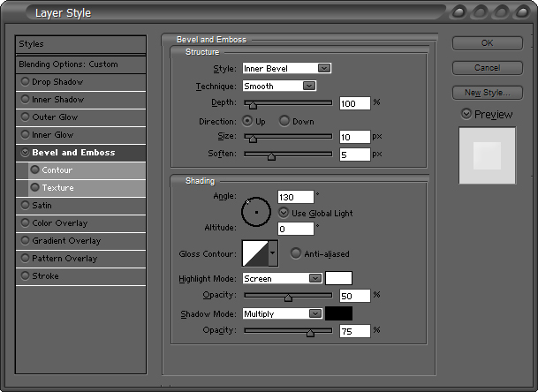Click the style preview thumbnail

pyautogui.click(x=488, y=155)
